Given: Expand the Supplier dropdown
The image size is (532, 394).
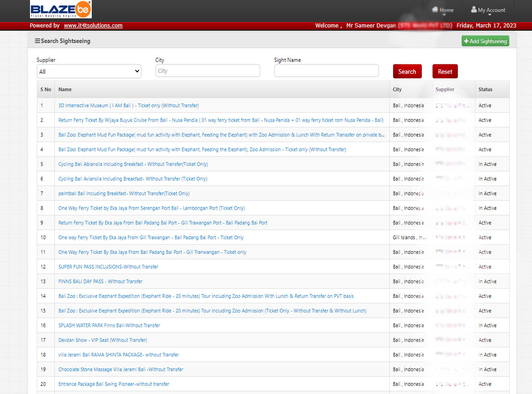Looking at the screenshot, I should [89, 71].
